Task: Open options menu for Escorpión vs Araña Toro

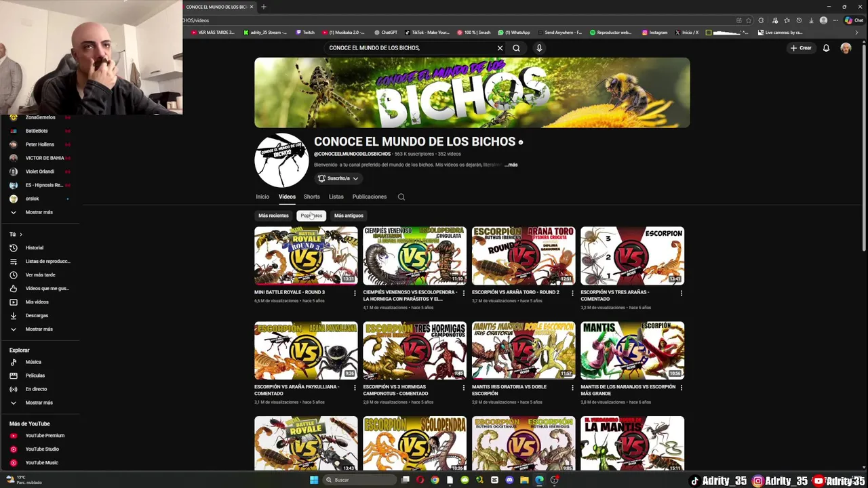Action: (572, 293)
